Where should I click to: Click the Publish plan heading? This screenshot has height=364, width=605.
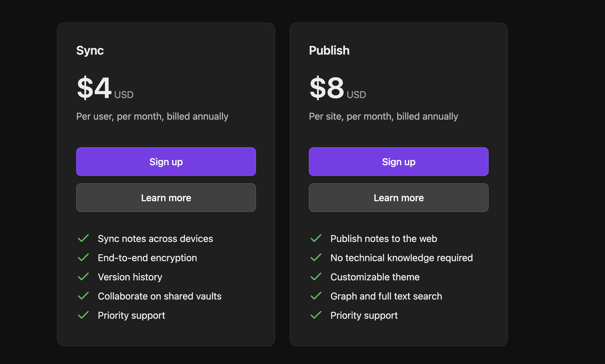pos(329,50)
